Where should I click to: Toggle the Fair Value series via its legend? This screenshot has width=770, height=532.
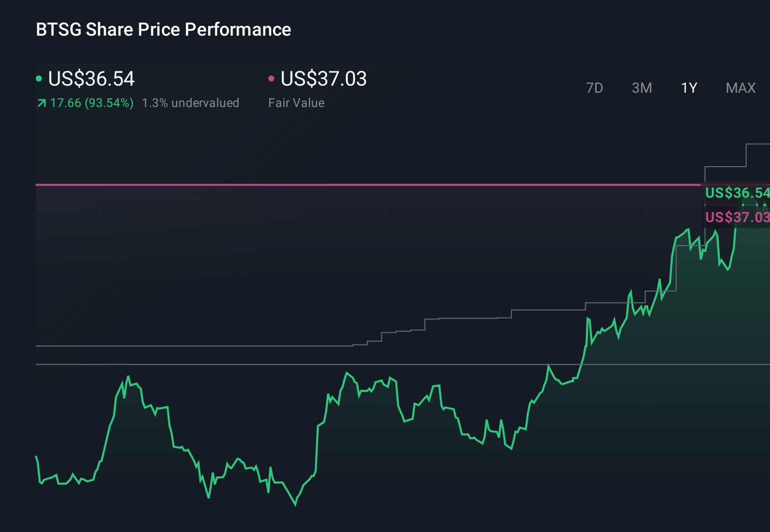pyautogui.click(x=323, y=79)
